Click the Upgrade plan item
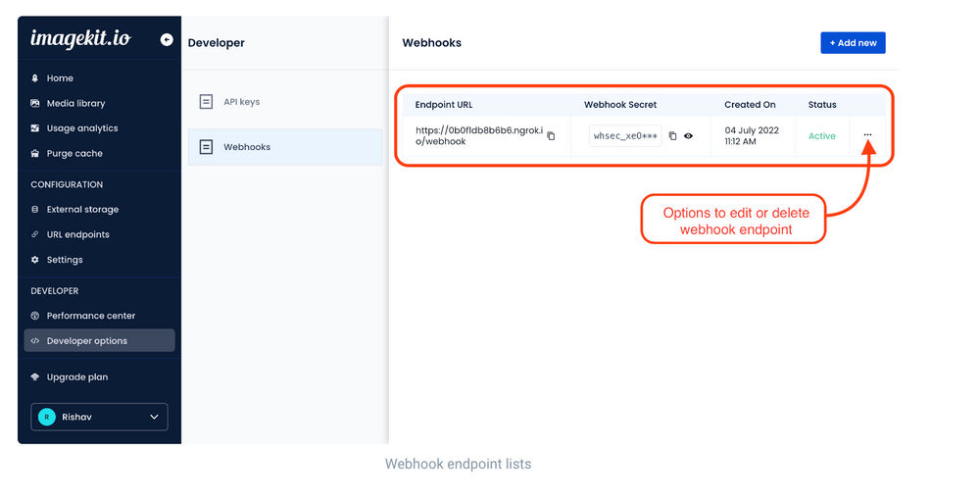The width and height of the screenshot is (980, 500). coord(76,377)
